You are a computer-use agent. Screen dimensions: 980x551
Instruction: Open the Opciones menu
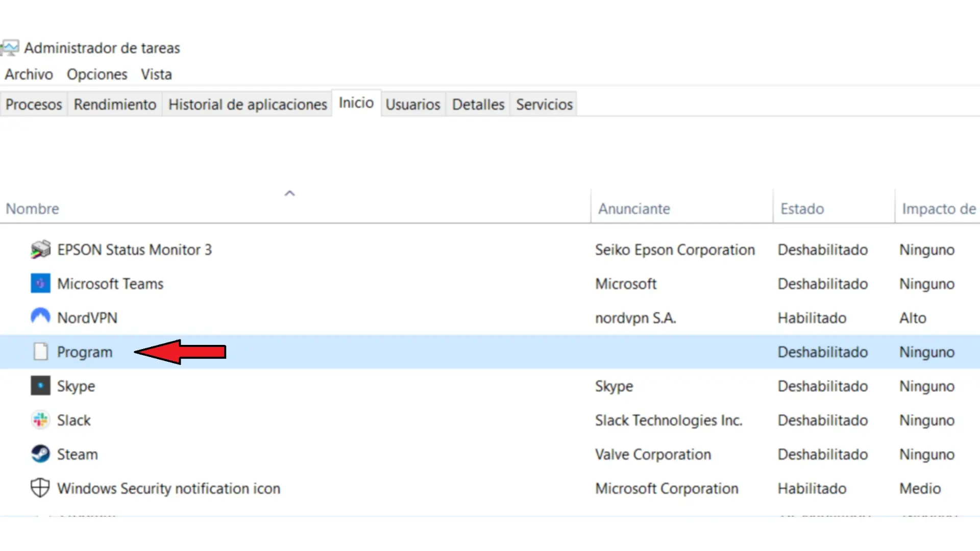point(97,74)
